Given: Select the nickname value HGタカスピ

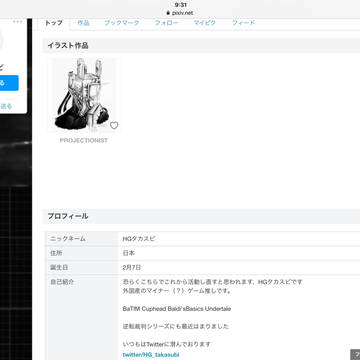Looking at the screenshot, I should 139,239.
